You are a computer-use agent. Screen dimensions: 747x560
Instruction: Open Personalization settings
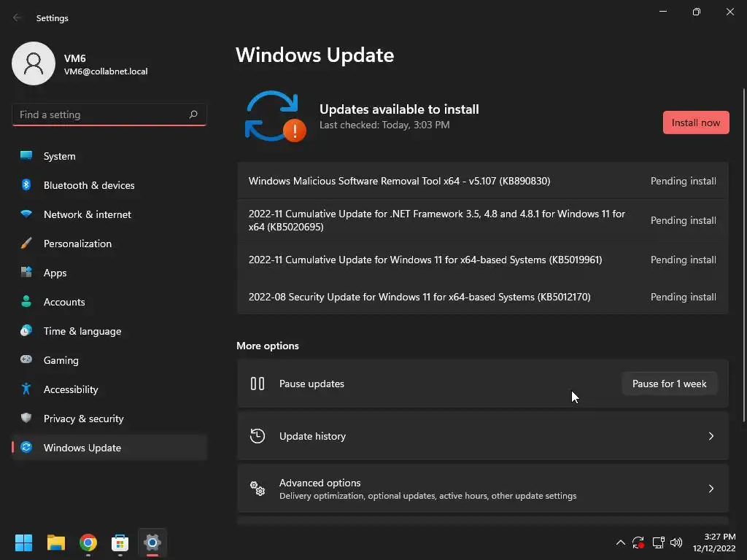(x=109, y=244)
